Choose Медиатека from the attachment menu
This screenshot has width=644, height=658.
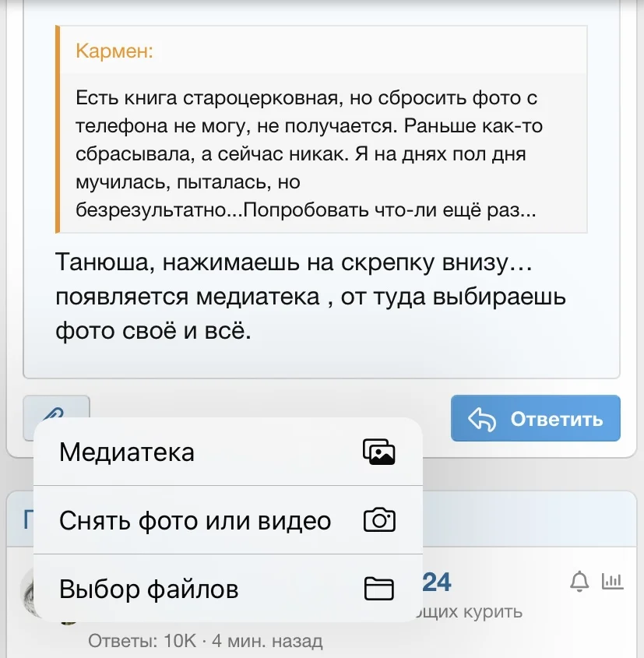[125, 451]
